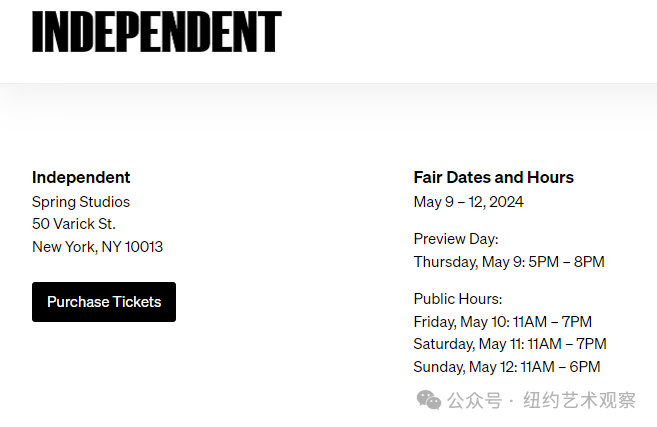Click the 10013 ZIP code

[144, 247]
